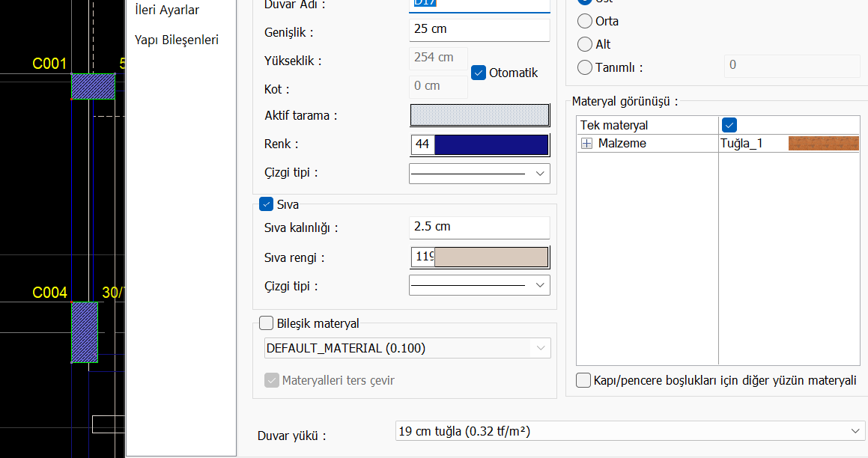
Task: Select the Orta radio button
Action: 585,22
